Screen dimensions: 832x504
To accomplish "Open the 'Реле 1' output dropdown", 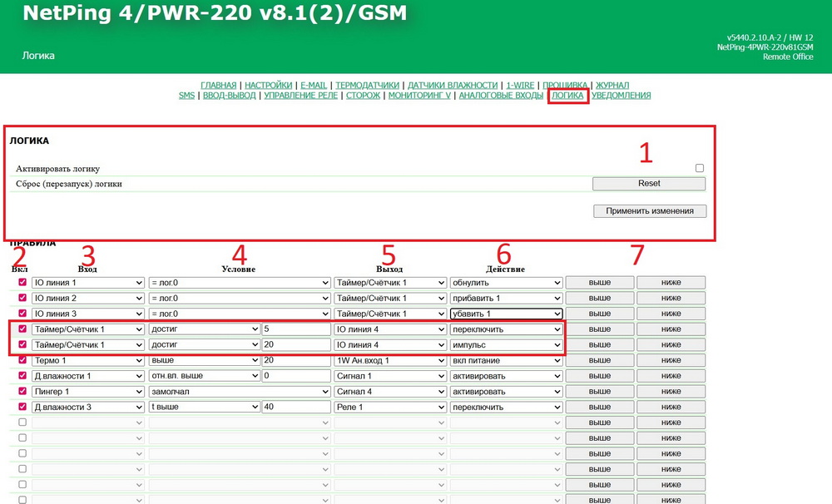I will point(389,408).
